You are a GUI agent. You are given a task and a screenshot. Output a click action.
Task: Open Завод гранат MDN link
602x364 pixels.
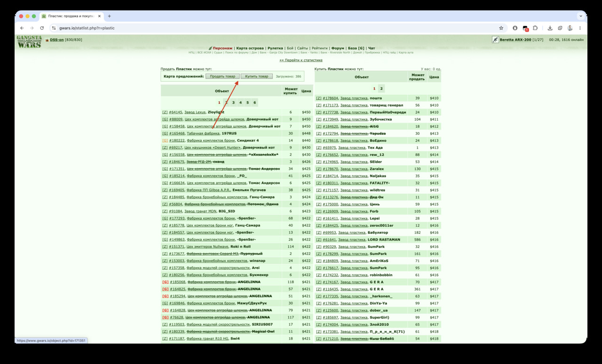200,211
